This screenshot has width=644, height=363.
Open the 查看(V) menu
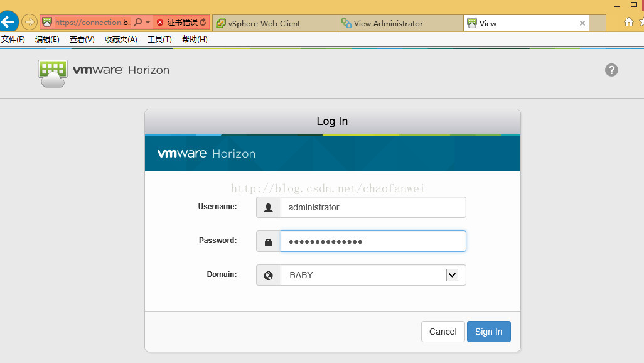click(x=82, y=40)
